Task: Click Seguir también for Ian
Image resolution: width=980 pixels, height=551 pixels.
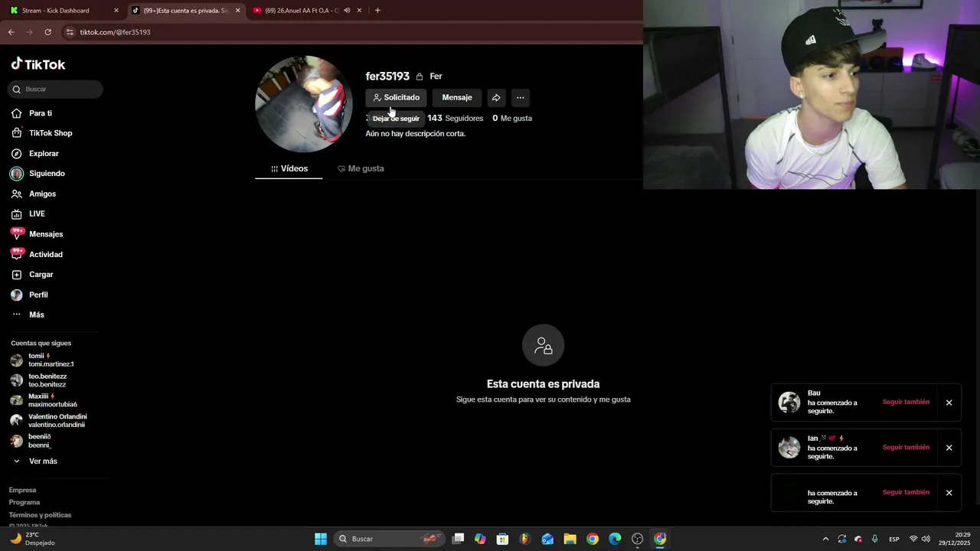Action: pyautogui.click(x=906, y=448)
